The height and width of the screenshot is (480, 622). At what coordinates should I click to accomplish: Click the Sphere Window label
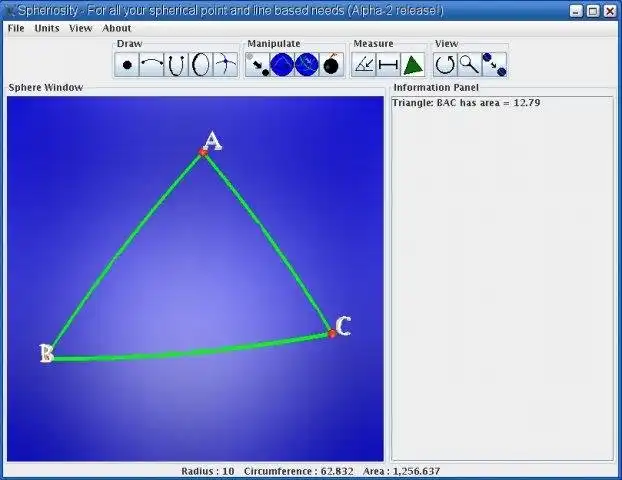point(46,87)
